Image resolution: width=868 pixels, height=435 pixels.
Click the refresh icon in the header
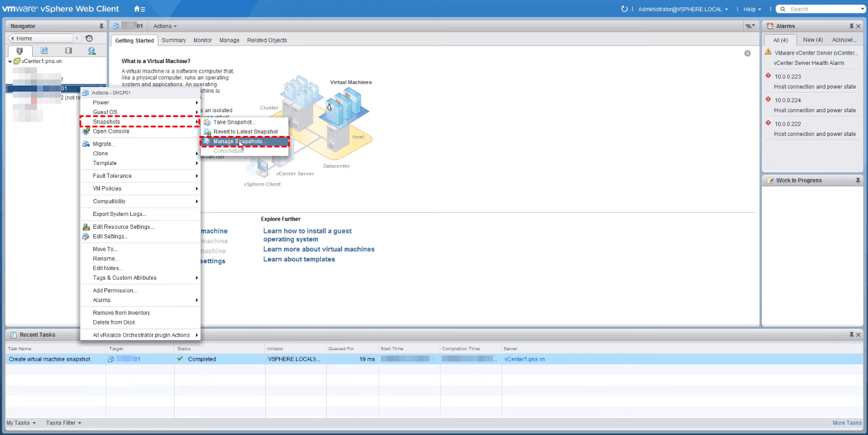(x=625, y=9)
